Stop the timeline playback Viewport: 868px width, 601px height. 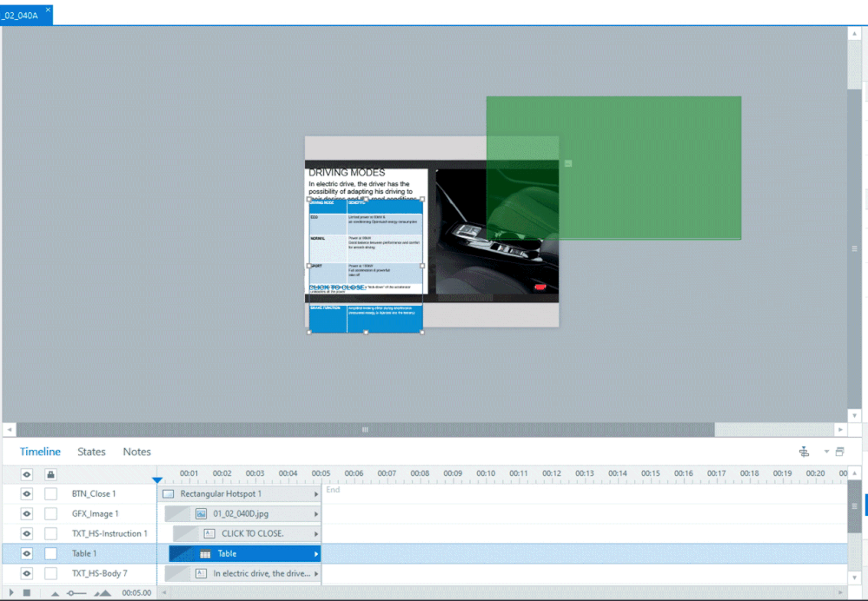point(27,592)
